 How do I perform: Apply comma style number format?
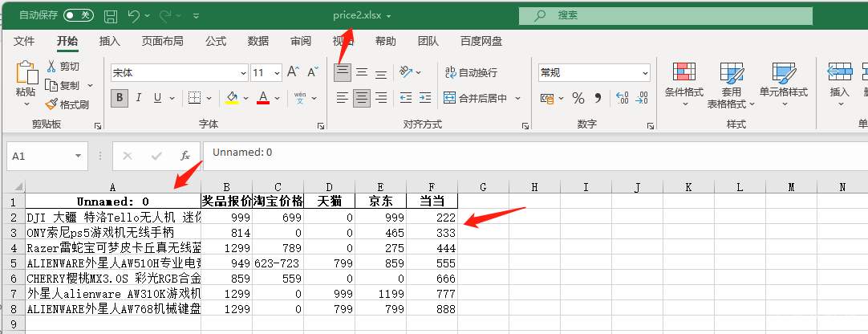coord(598,99)
